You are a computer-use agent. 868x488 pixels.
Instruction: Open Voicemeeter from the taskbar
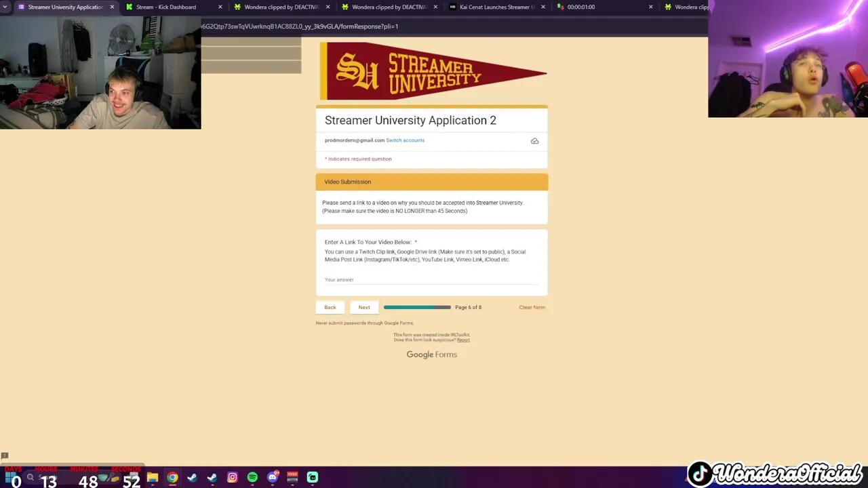coord(292,477)
